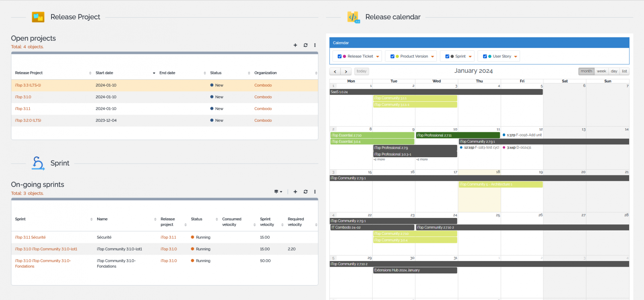
Task: Uncheck the Product Version calendar filter
Action: coord(392,57)
